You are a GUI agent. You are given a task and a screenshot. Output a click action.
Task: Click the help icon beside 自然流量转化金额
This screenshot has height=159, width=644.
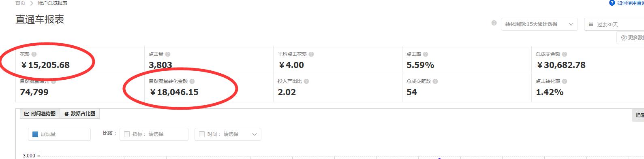(x=192, y=81)
